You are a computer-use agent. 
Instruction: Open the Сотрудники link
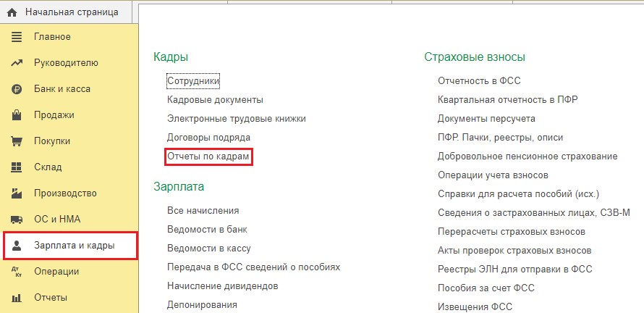pyautogui.click(x=193, y=81)
